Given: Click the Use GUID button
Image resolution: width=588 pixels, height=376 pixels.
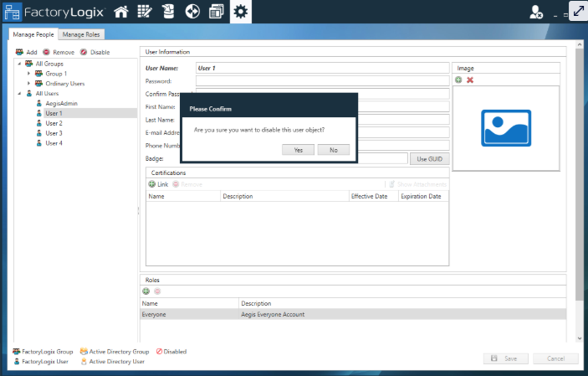Looking at the screenshot, I should pyautogui.click(x=430, y=158).
